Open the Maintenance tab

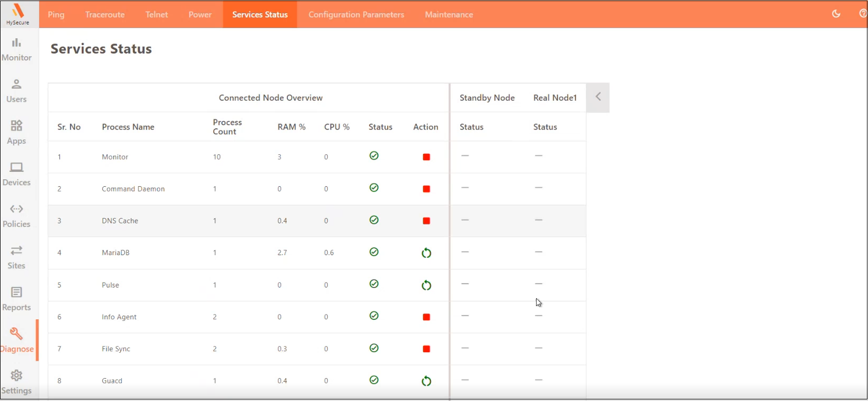click(449, 14)
